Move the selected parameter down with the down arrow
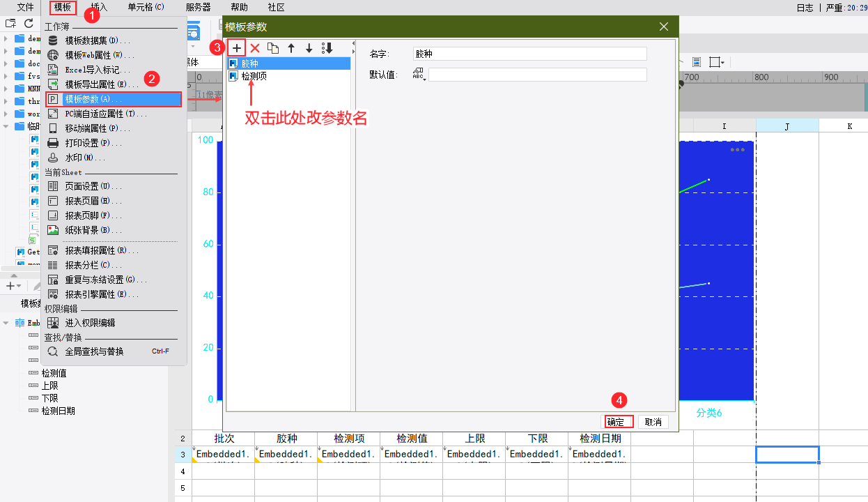 [309, 47]
